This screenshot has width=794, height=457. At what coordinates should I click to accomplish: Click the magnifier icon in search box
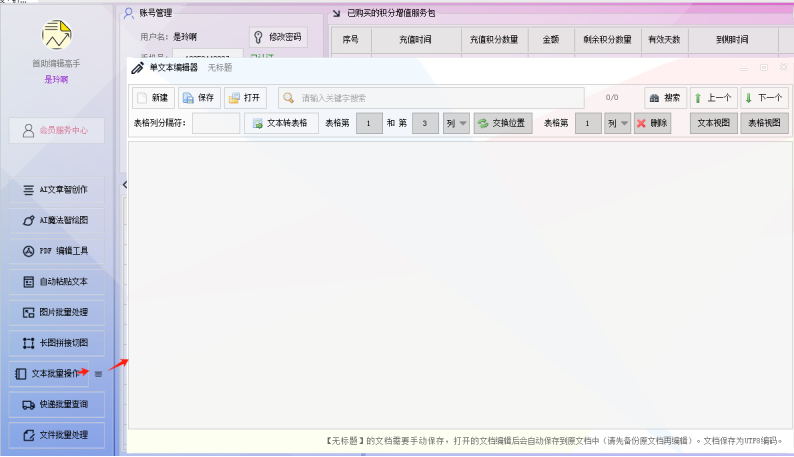[289, 98]
